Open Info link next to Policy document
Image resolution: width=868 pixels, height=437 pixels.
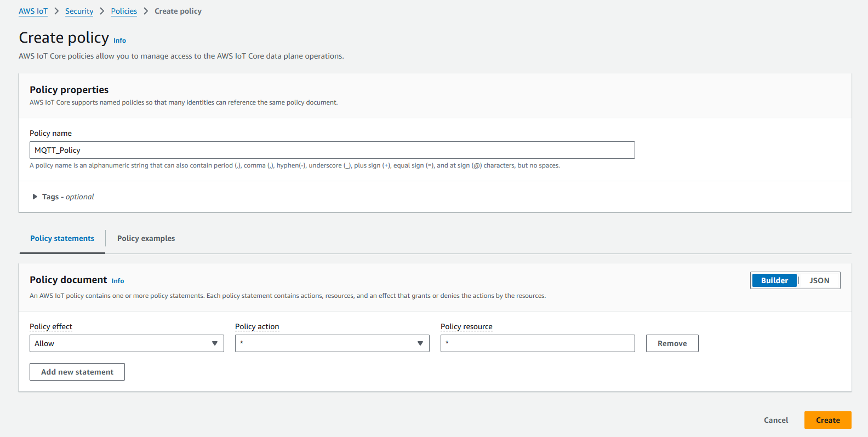[118, 281]
